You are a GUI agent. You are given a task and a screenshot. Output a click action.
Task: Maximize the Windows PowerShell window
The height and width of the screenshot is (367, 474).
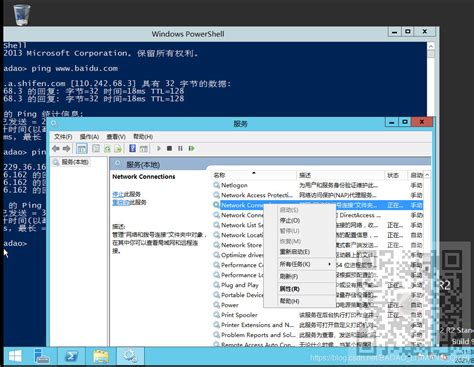pos(408,32)
